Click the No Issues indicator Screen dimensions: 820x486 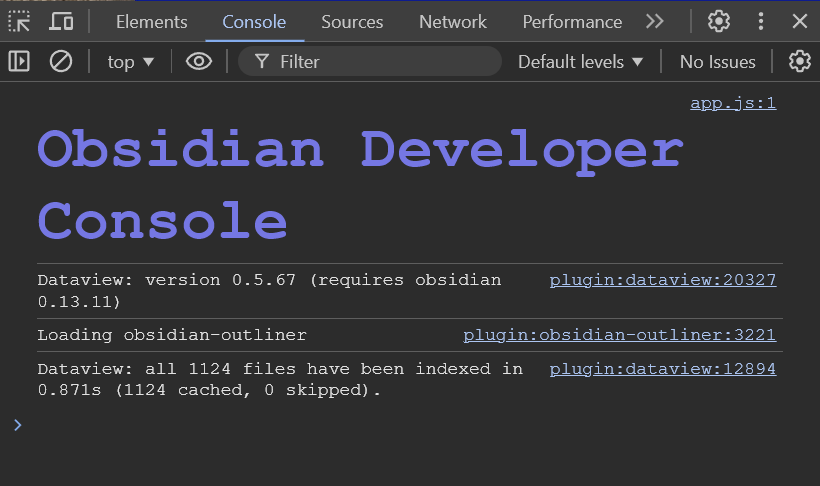(718, 62)
